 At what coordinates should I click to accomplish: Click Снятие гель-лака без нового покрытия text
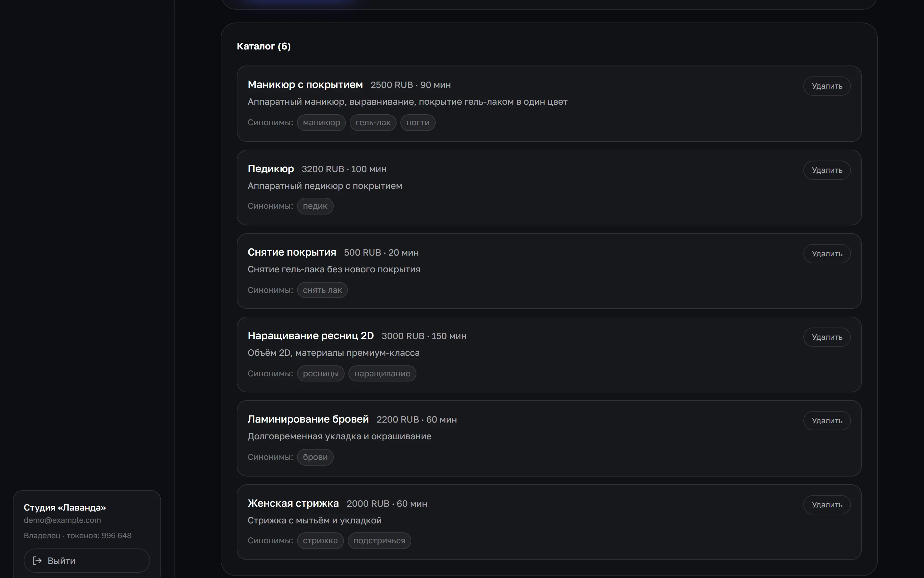334,269
